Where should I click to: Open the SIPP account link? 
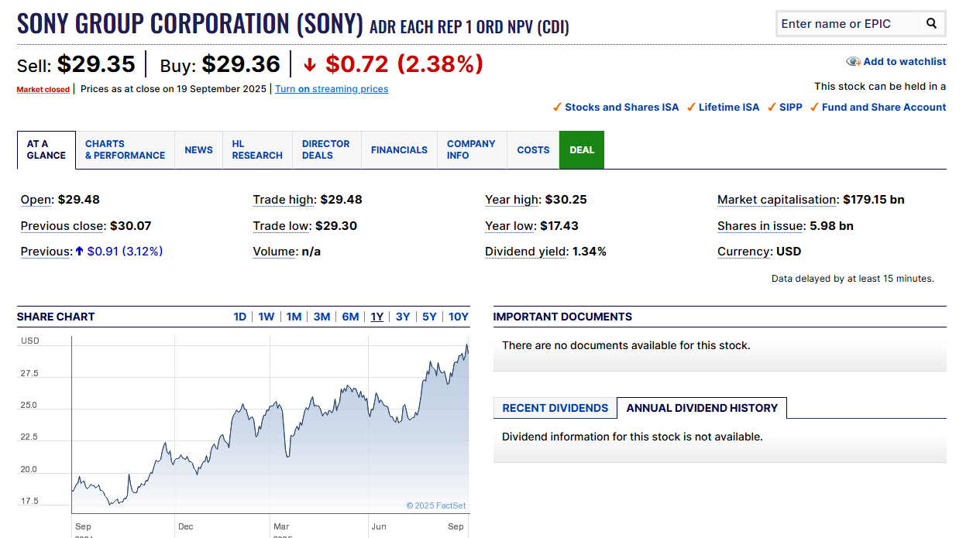(x=790, y=108)
